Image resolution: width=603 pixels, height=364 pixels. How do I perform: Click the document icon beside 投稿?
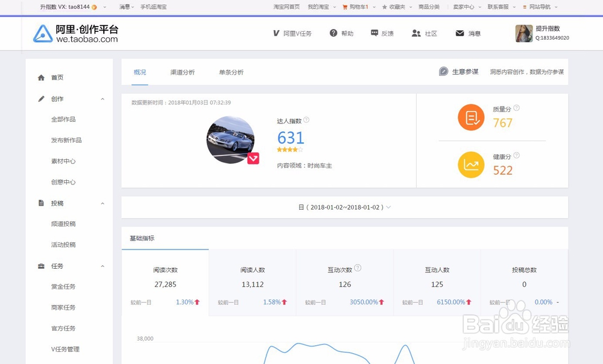(x=41, y=203)
